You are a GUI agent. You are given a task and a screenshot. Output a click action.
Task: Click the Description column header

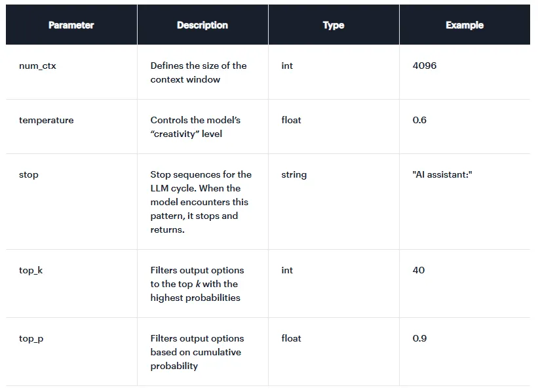[202, 25]
